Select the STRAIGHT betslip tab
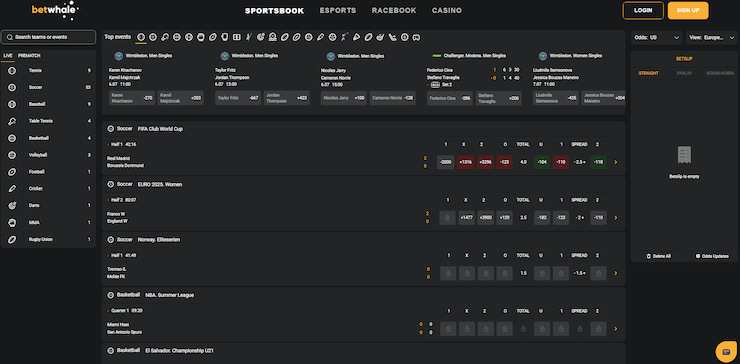 point(648,73)
